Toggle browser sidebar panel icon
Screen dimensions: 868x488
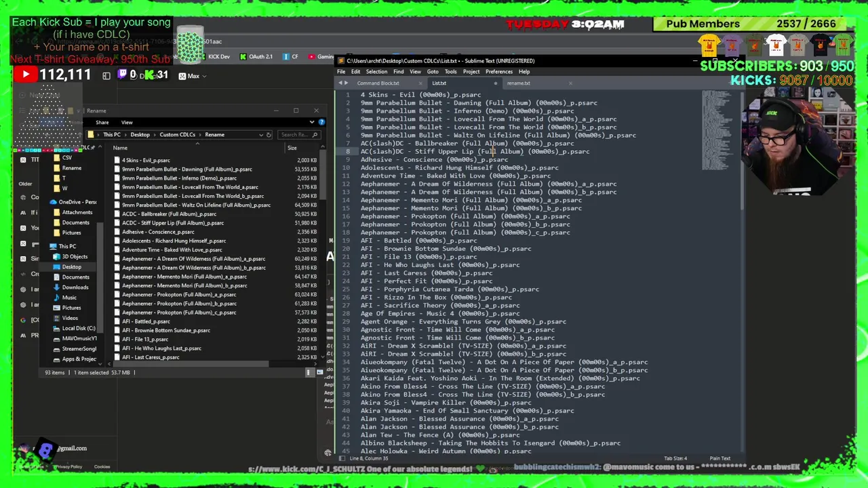(106, 76)
